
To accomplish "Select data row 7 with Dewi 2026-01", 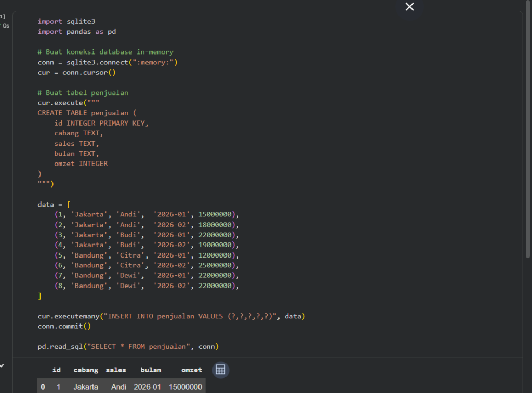I will tap(147, 275).
